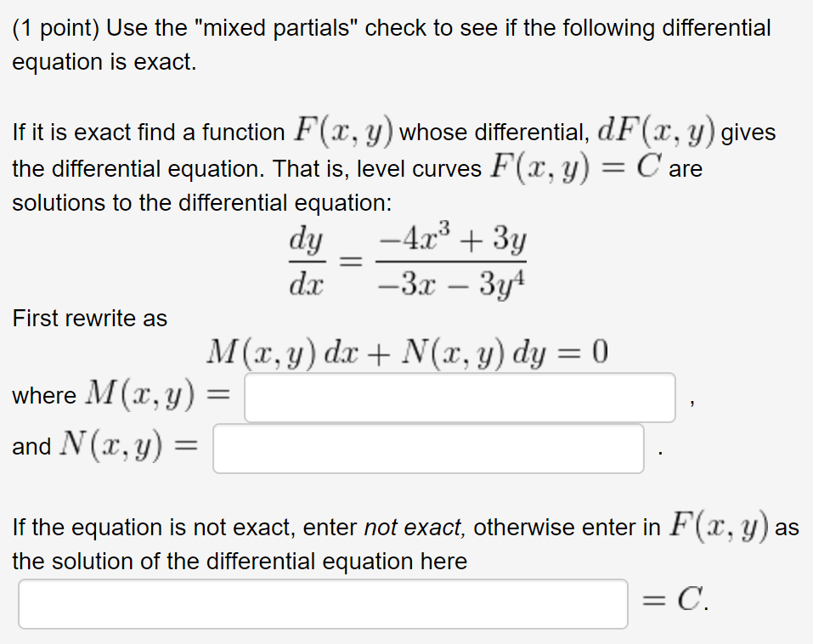The width and height of the screenshot is (813, 644).
Task: Click inside the bottommost answer entry box
Action: tap(323, 603)
